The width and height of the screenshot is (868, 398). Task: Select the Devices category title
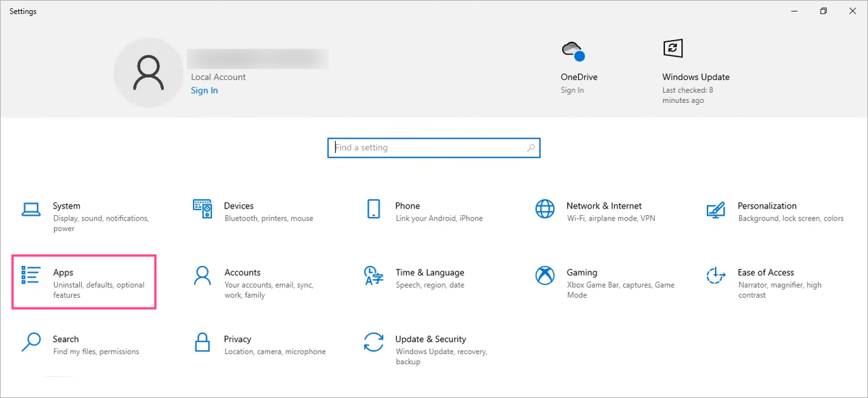click(x=239, y=206)
